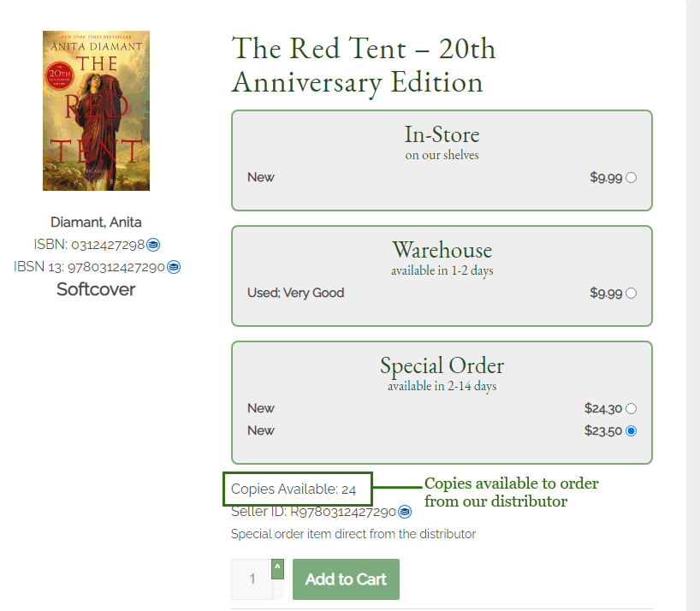Click the copy icon next to IBSN 13

(x=174, y=267)
